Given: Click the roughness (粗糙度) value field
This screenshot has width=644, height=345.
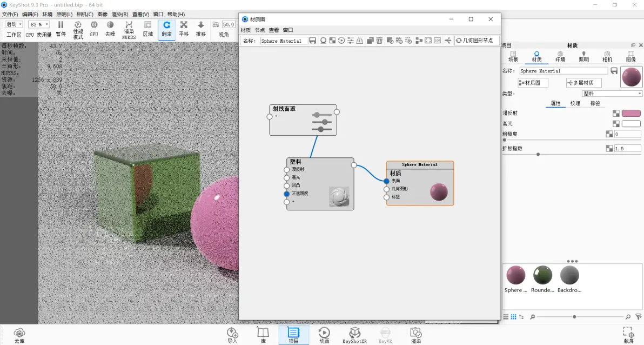Looking at the screenshot, I should 627,134.
